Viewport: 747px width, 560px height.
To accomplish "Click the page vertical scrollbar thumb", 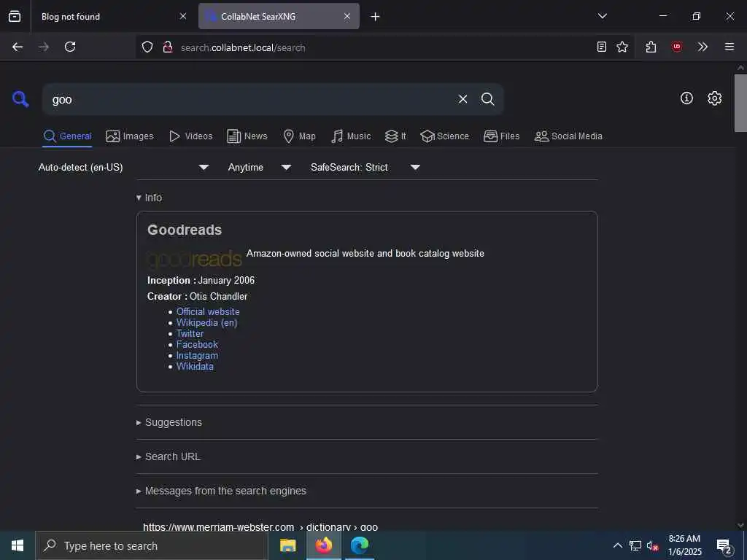I will tap(740, 102).
